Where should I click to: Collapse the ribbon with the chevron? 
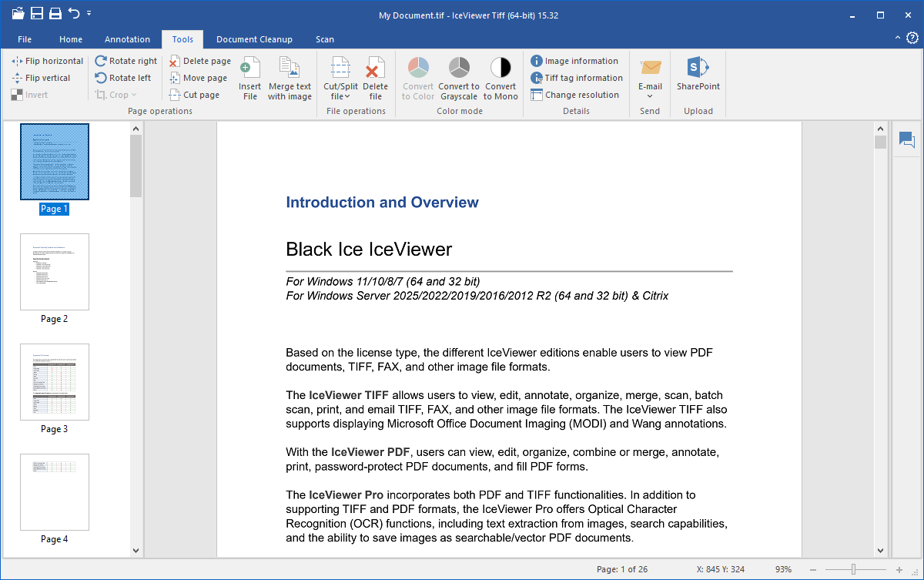(x=898, y=37)
